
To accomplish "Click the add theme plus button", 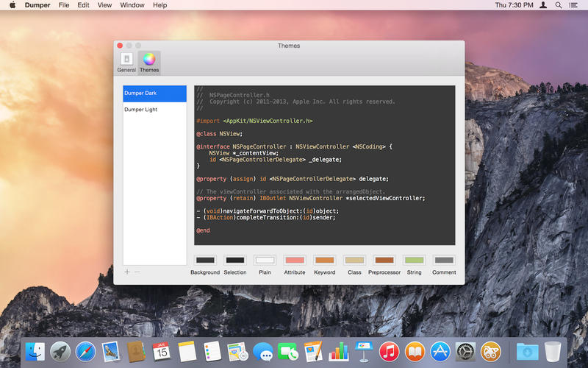I will 127,272.
